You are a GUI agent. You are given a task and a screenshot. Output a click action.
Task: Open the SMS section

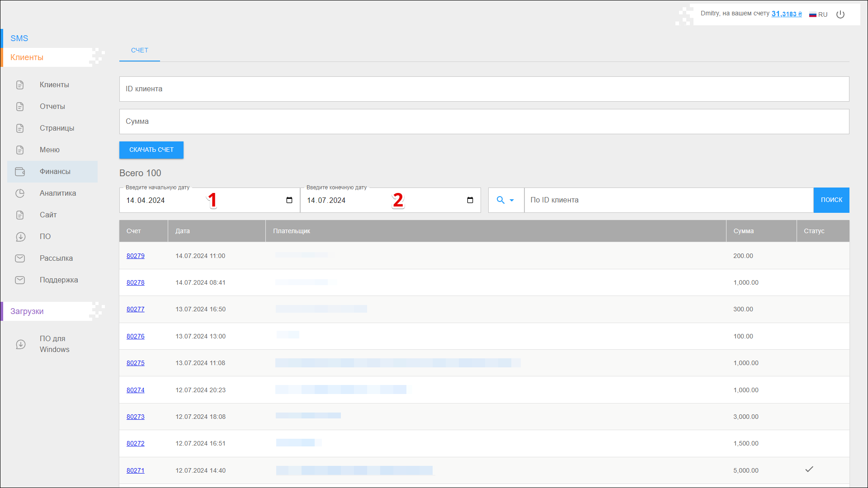tap(19, 38)
